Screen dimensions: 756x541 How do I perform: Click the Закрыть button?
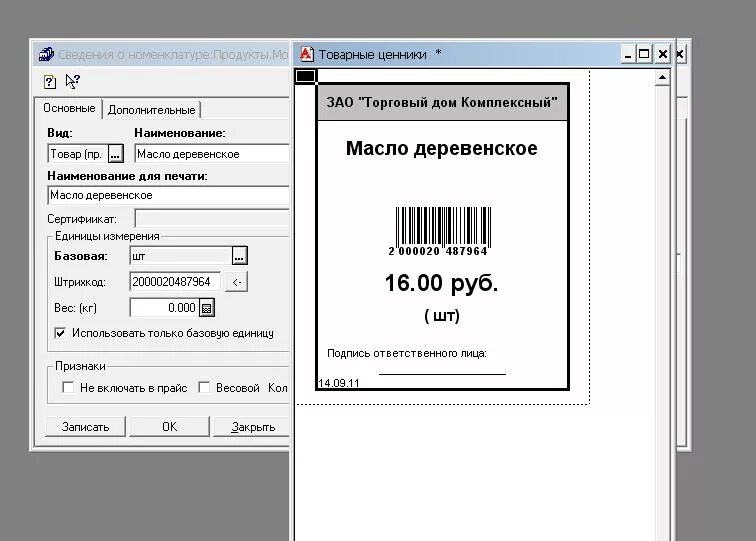pyautogui.click(x=252, y=427)
